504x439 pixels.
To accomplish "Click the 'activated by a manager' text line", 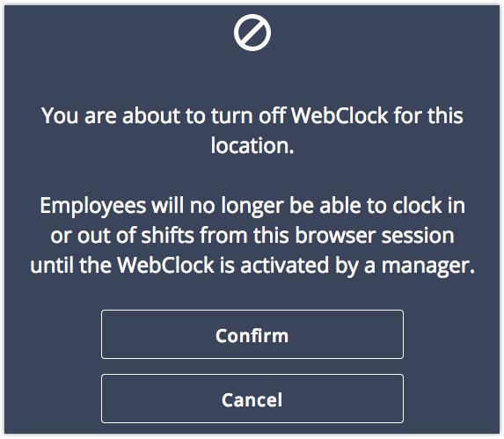I will coord(252,266).
